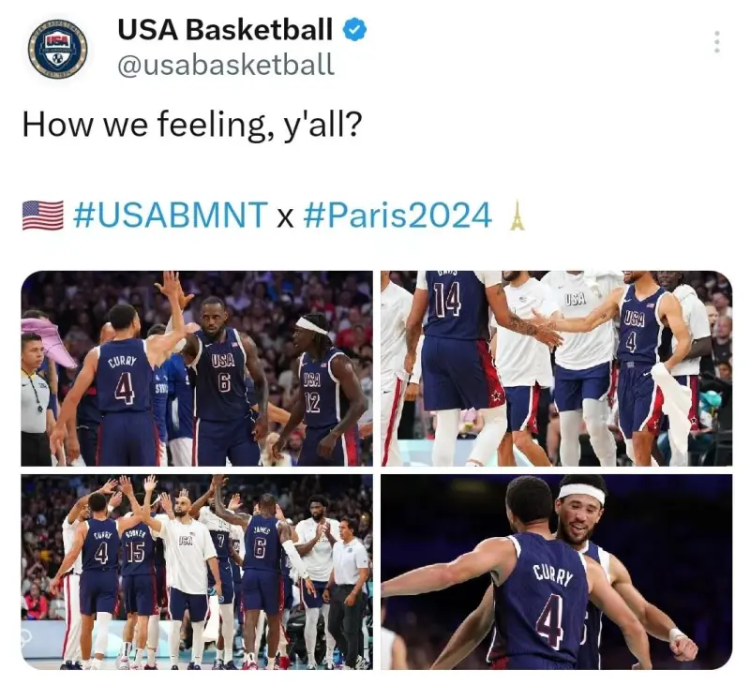
Task: Click the blue verified checkmark badge
Action: 354,29
